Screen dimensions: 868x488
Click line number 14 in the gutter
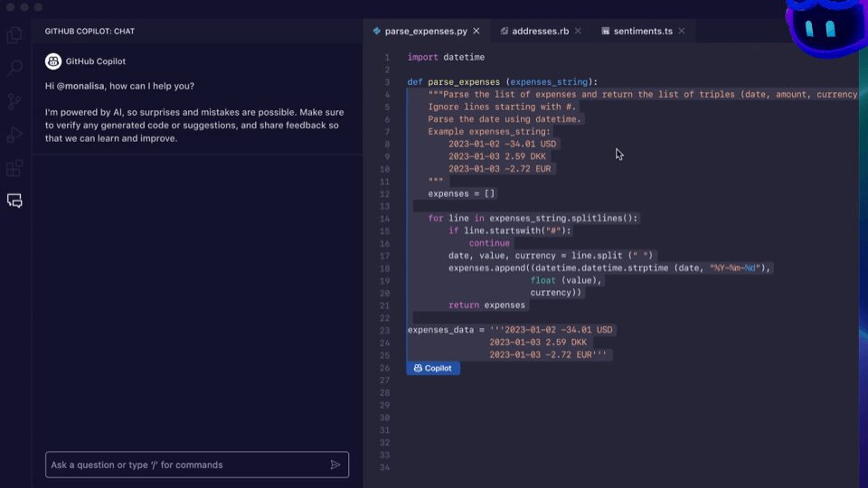[385, 219]
